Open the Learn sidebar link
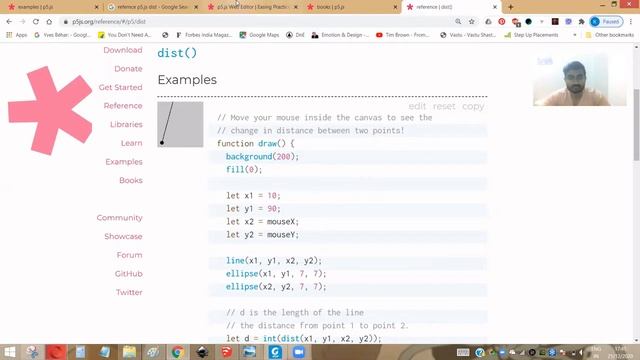640x360 pixels. 131,143
